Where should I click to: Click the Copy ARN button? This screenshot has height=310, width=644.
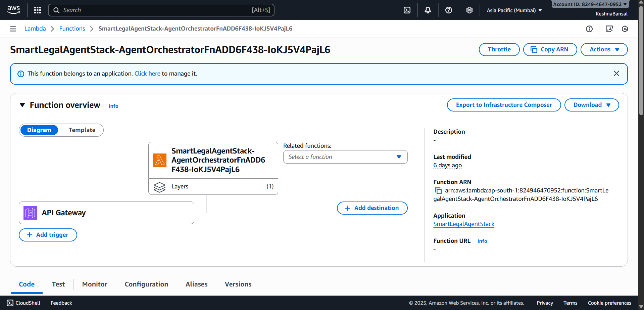click(x=550, y=49)
